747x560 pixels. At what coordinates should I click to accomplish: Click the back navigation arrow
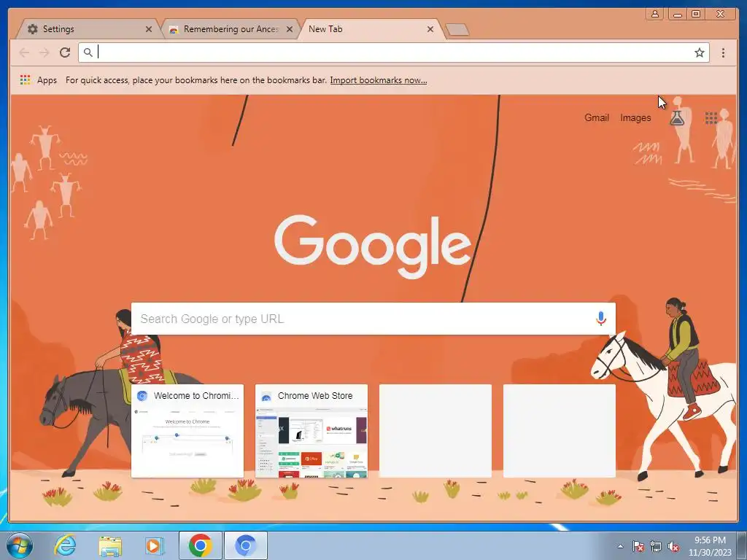(x=24, y=52)
